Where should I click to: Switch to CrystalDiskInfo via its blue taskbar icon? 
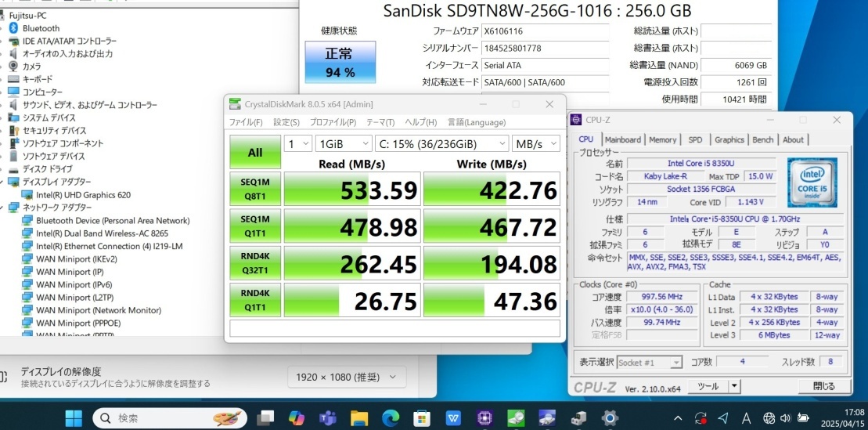click(547, 417)
